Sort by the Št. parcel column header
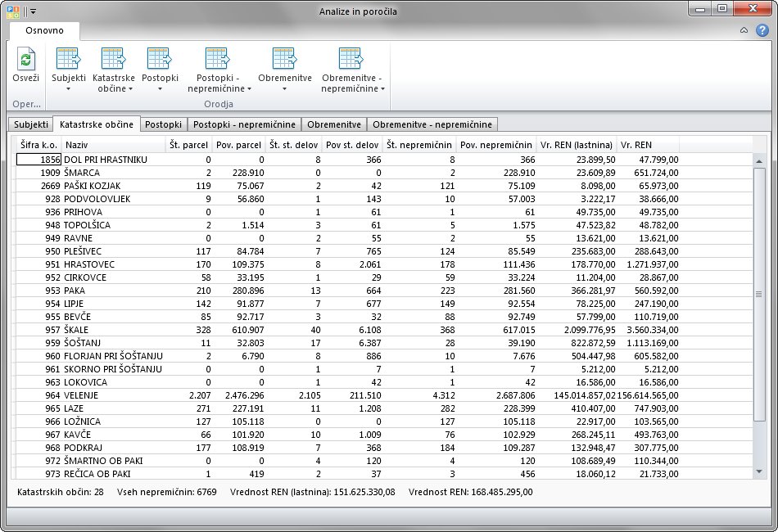 188,145
